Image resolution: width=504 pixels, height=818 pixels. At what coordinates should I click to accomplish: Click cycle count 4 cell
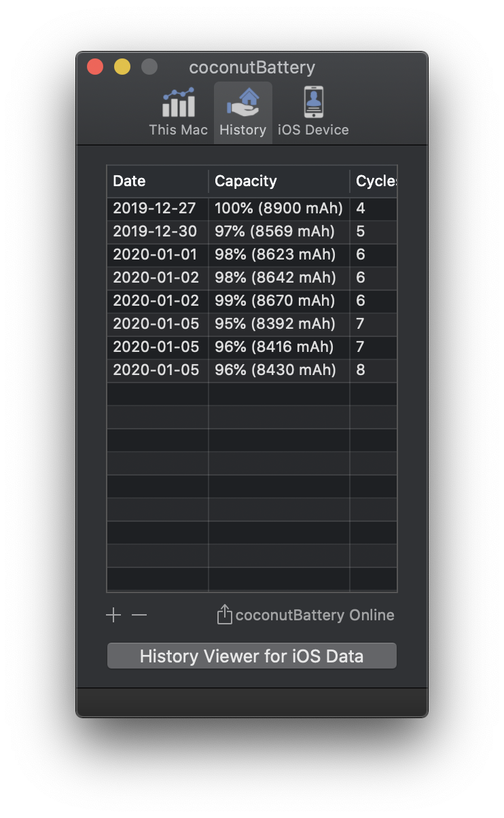tap(374, 209)
